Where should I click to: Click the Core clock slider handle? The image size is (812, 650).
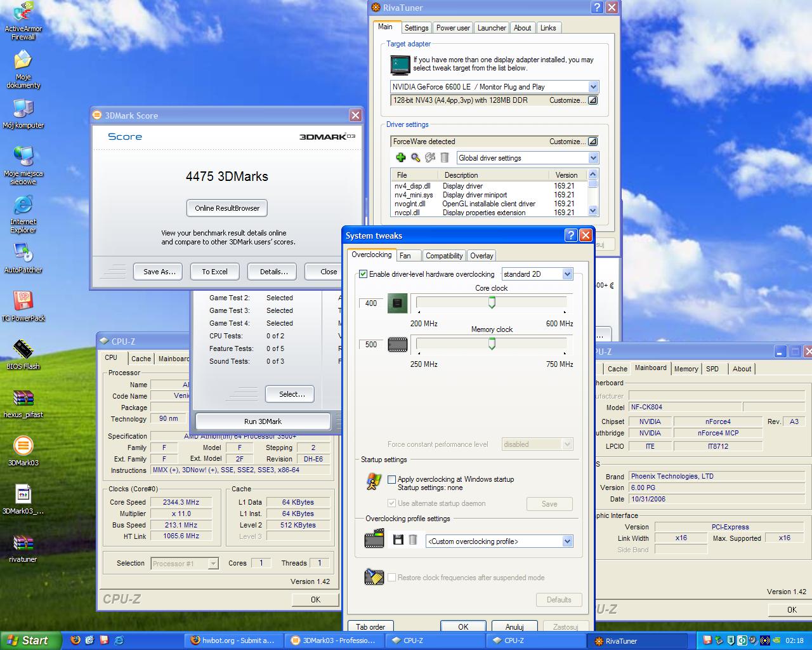point(492,303)
